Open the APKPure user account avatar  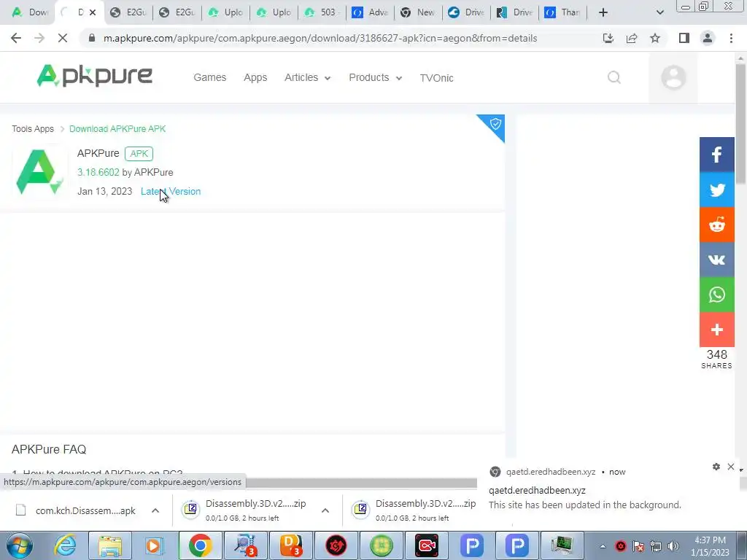673,77
